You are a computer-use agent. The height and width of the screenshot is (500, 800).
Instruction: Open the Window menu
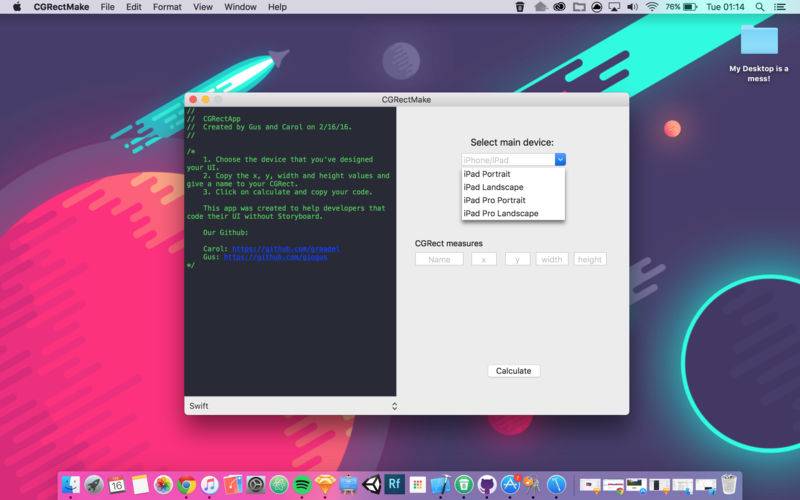(x=240, y=7)
